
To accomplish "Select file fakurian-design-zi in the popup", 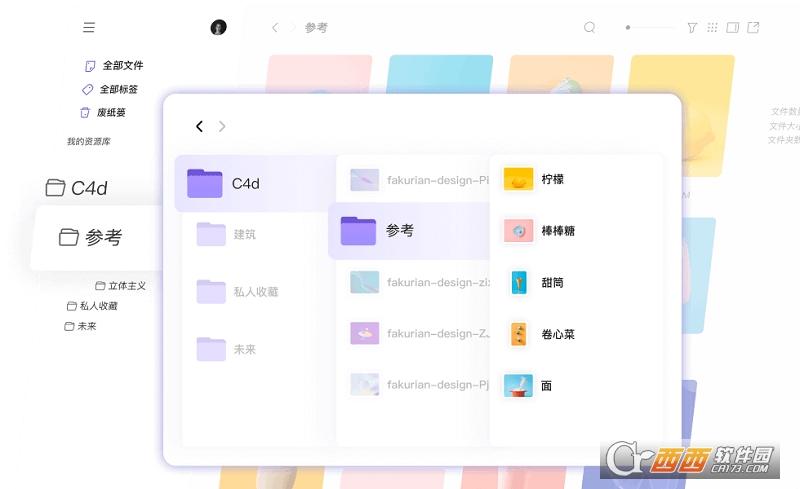I will 419,282.
